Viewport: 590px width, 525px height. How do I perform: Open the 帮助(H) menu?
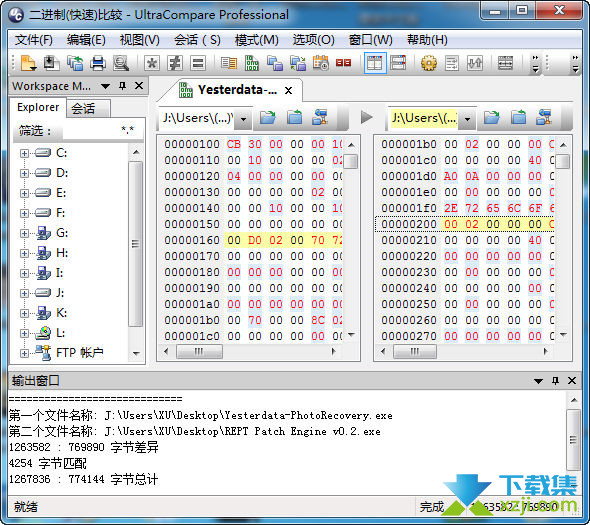427,40
